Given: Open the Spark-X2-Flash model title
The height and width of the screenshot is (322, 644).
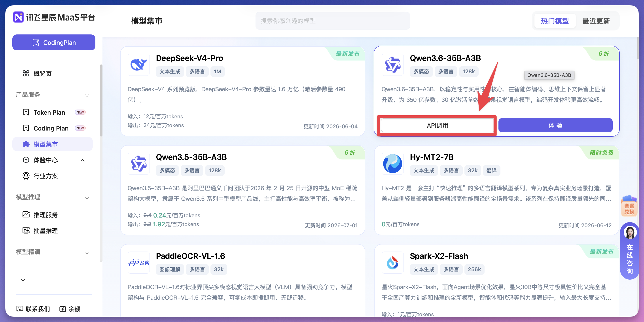Looking at the screenshot, I should click(439, 256).
